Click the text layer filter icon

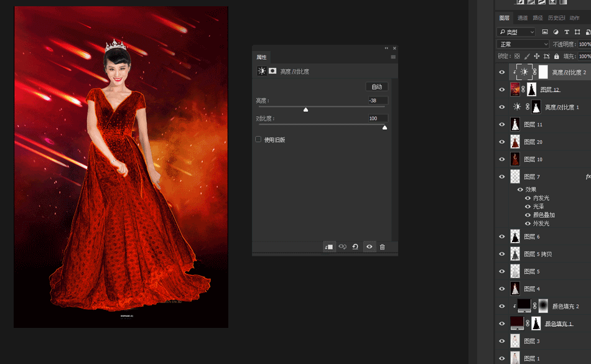(567, 32)
